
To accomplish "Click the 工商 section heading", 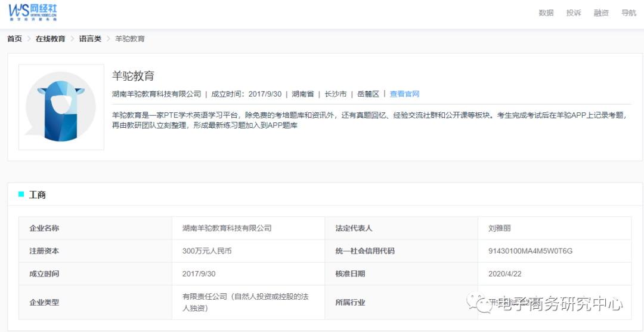I will coord(38,195).
